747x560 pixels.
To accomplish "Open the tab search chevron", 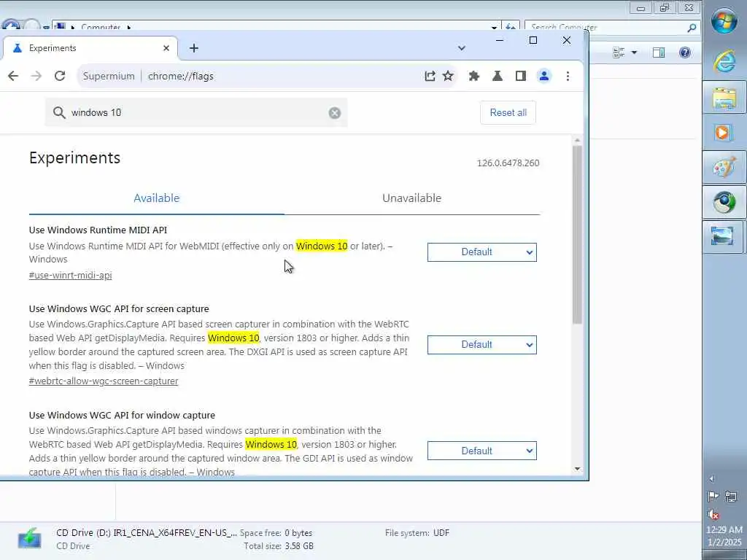I will 461,48.
